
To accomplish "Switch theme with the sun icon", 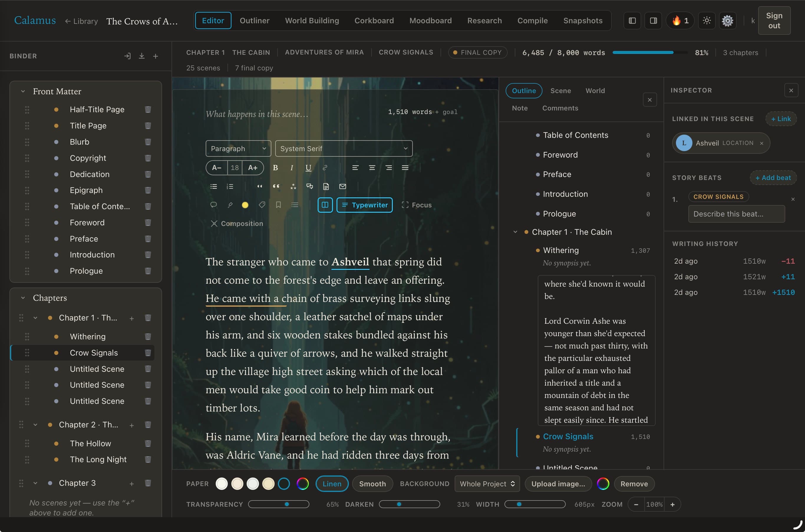I will click(707, 21).
